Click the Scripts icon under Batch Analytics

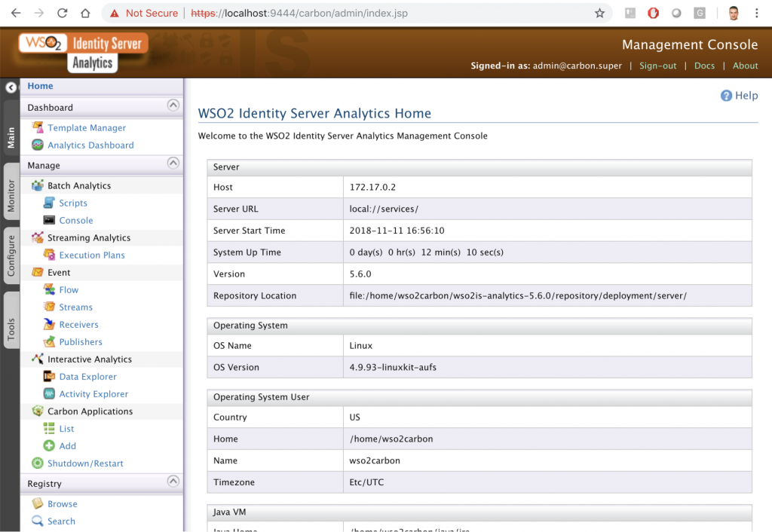(x=49, y=203)
